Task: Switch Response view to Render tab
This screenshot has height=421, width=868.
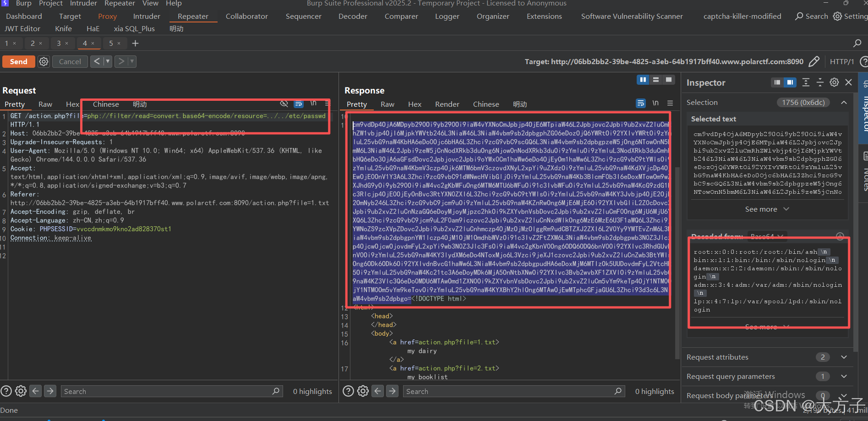Action: (x=447, y=104)
